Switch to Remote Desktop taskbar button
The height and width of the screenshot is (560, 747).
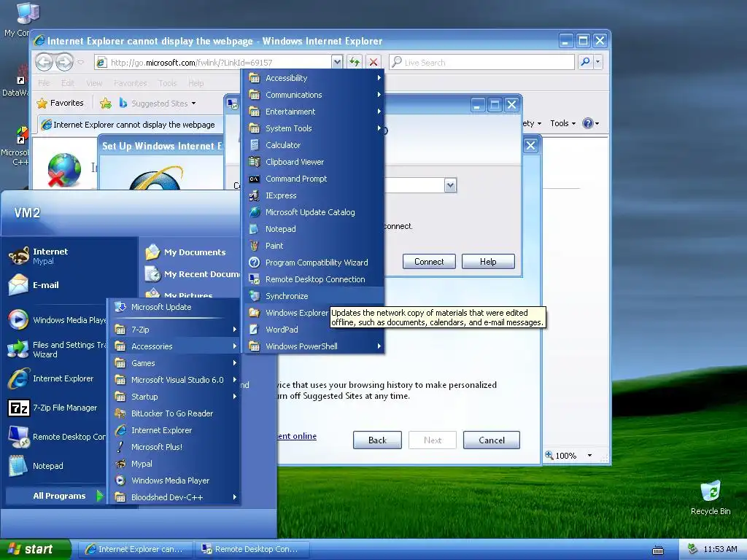(252, 549)
